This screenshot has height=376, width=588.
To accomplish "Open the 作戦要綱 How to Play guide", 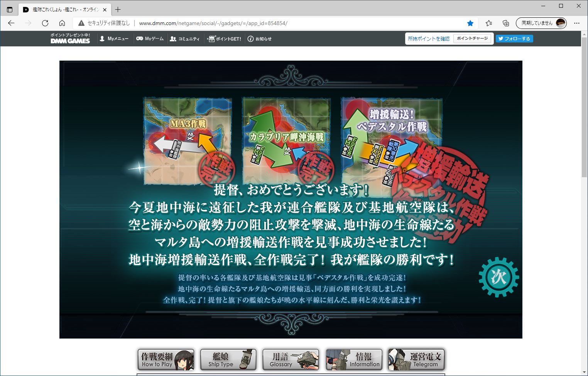I will pyautogui.click(x=166, y=359).
